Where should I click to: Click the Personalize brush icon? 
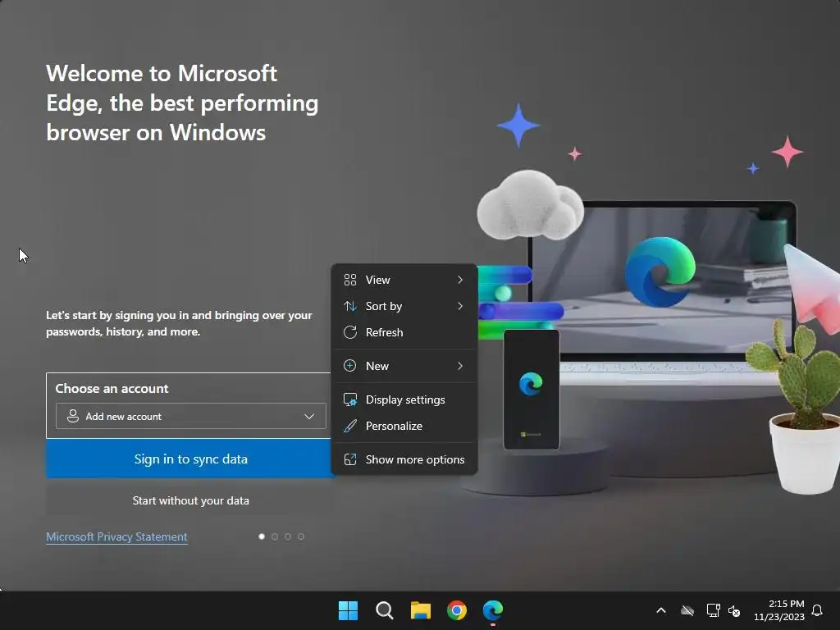point(349,426)
